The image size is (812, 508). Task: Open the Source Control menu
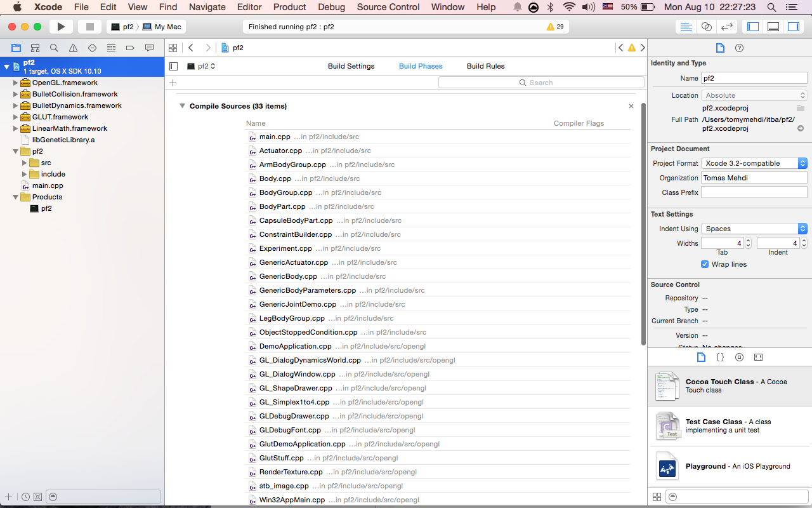coord(388,7)
